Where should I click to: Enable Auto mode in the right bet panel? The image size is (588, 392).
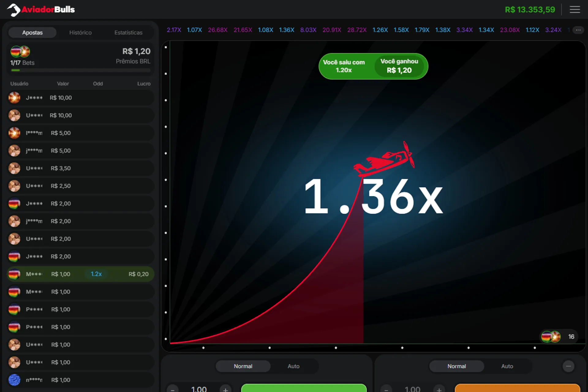(x=507, y=366)
